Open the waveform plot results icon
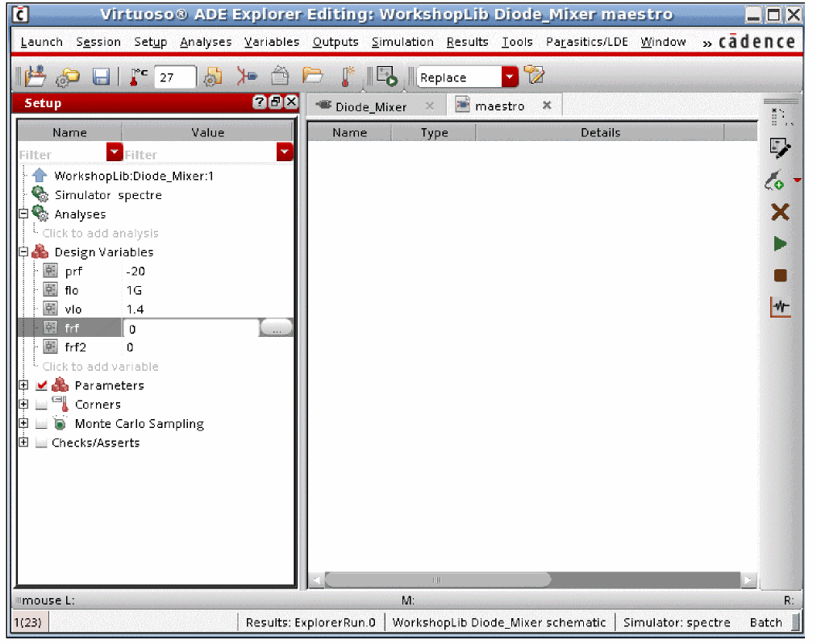The image size is (817, 644). [779, 307]
